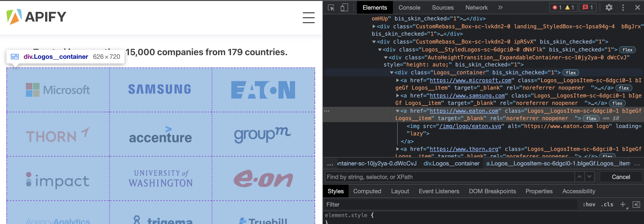This screenshot has width=644, height=224.
Task: Add a new style rule
Action: tap(623, 205)
